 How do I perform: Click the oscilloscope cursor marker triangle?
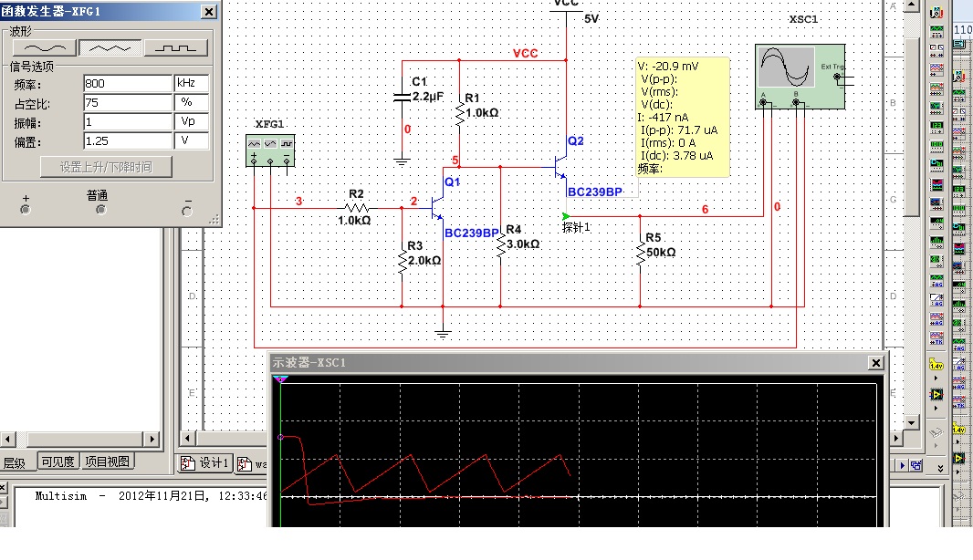(280, 379)
